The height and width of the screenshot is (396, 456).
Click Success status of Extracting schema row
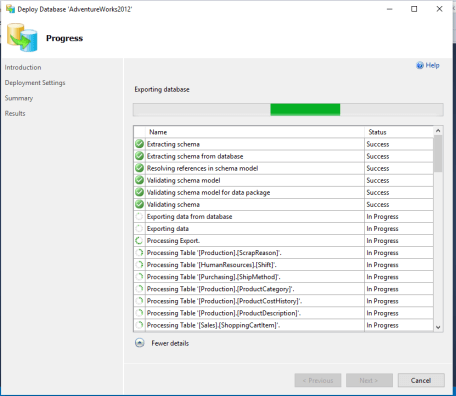(378, 144)
